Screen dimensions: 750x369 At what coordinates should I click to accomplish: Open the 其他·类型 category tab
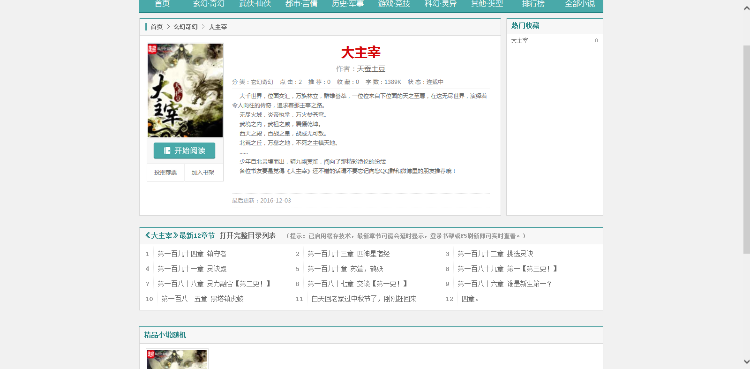(x=486, y=4)
